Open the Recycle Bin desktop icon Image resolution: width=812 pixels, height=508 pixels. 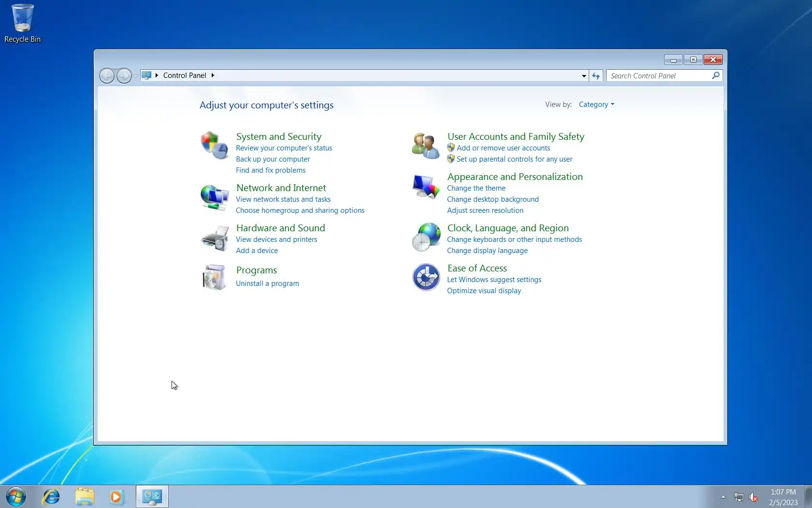22,23
